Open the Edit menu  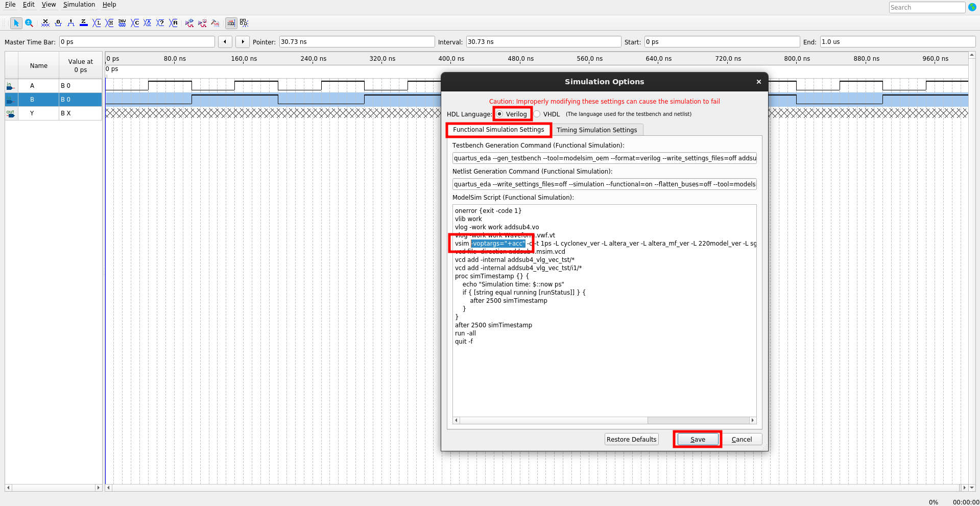(29, 5)
